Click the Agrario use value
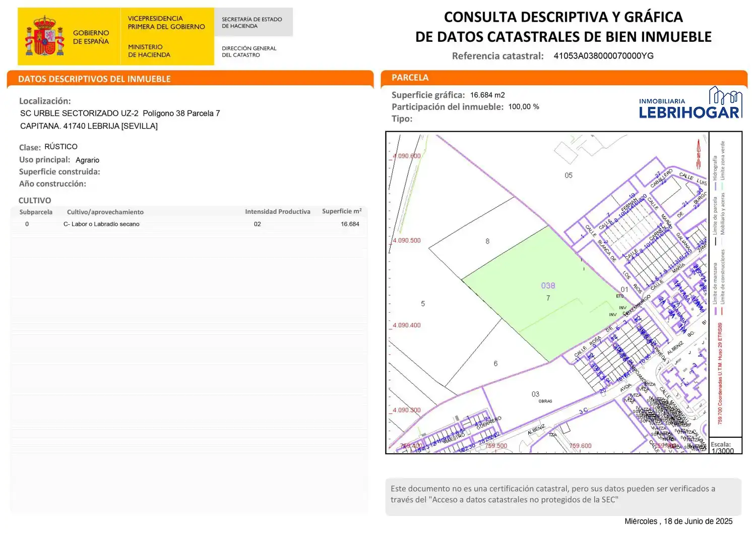756x534 pixels. [88, 160]
